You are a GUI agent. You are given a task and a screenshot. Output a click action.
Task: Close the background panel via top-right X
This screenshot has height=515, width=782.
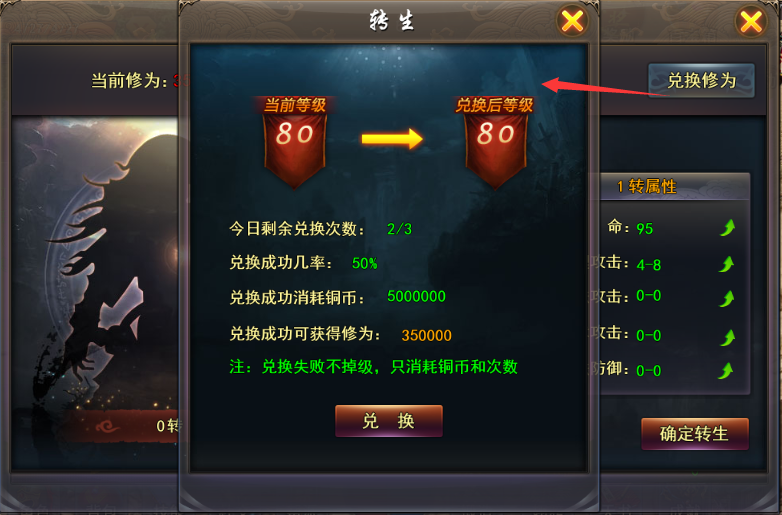[751, 21]
